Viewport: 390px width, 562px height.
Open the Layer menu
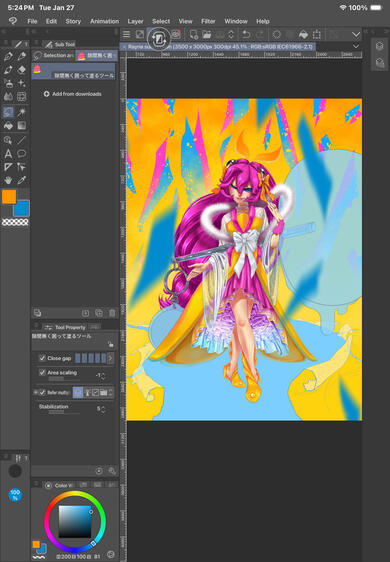135,21
